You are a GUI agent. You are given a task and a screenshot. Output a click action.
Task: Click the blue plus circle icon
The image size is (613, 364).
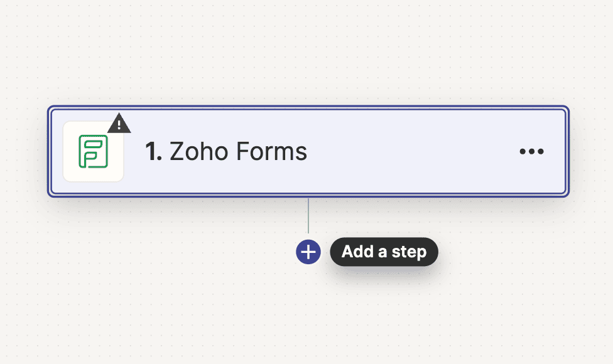[x=308, y=252]
